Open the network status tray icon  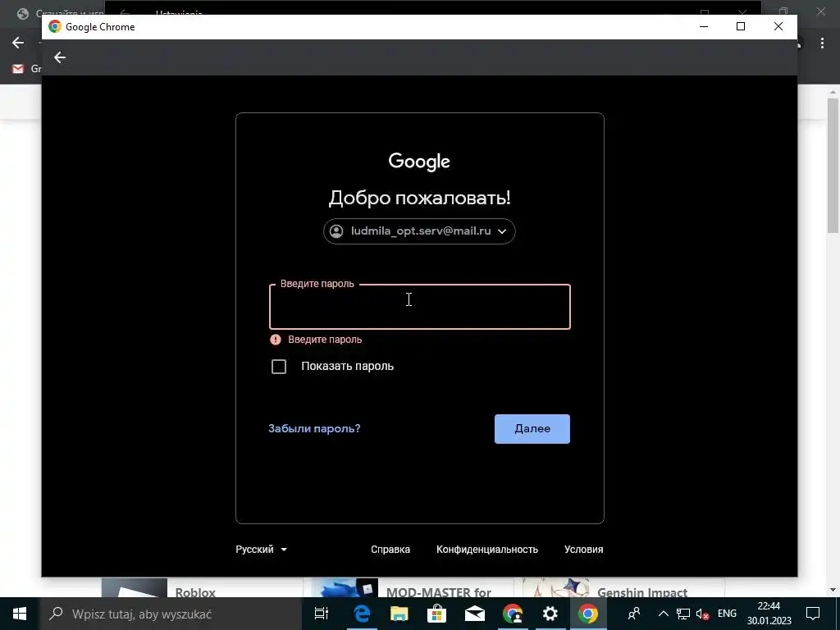[683, 614]
